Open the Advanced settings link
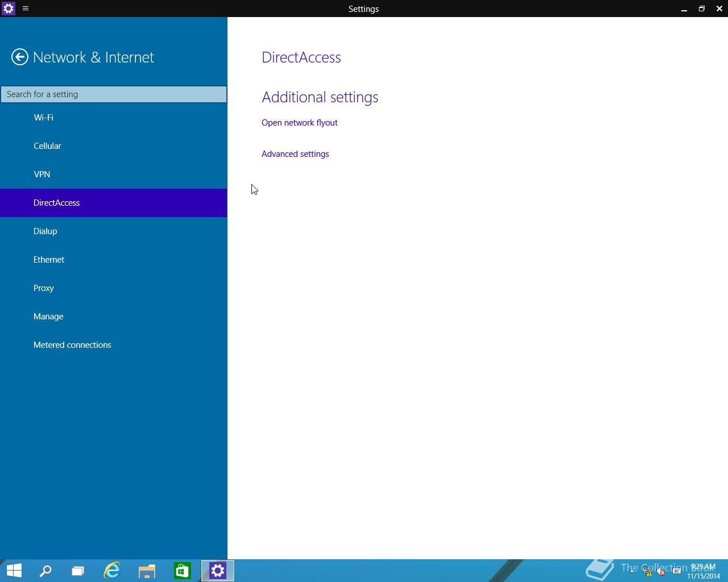728x582 pixels. (x=295, y=154)
